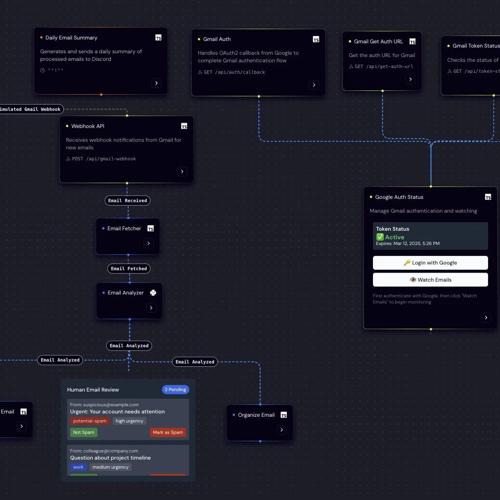Click the high urgency tag
Image resolution: width=500 pixels, height=500 pixels.
pos(129,421)
